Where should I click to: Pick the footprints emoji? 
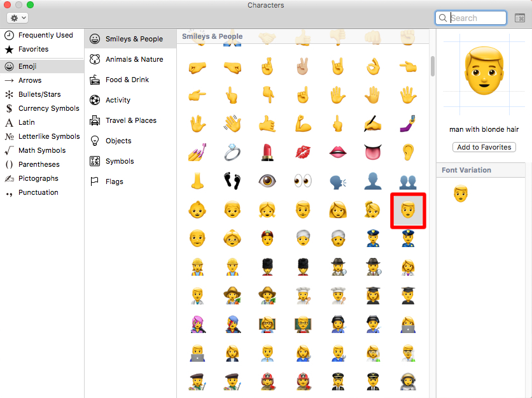tap(232, 181)
